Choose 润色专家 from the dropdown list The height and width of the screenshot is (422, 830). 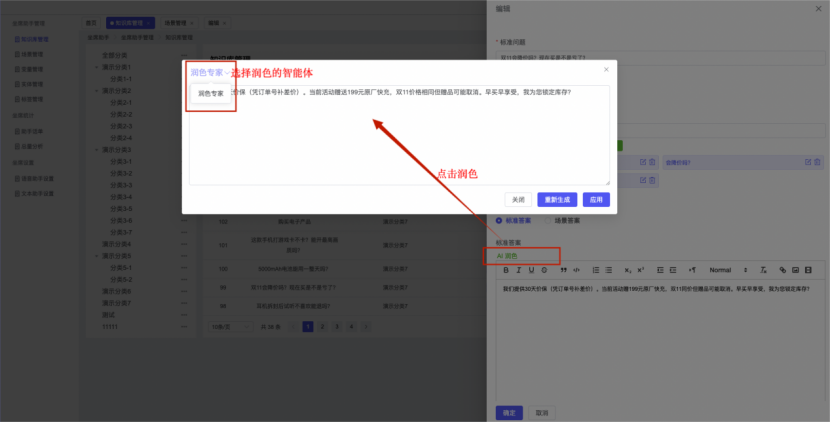211,94
